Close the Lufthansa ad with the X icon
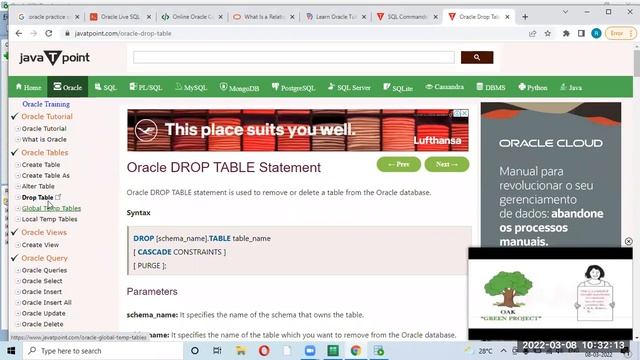 pos(464,113)
